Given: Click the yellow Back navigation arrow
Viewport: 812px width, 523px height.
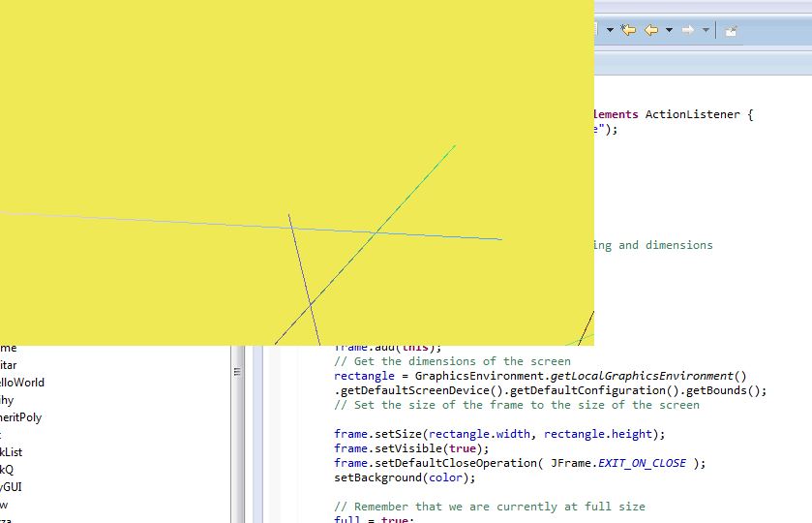Looking at the screenshot, I should [651, 30].
